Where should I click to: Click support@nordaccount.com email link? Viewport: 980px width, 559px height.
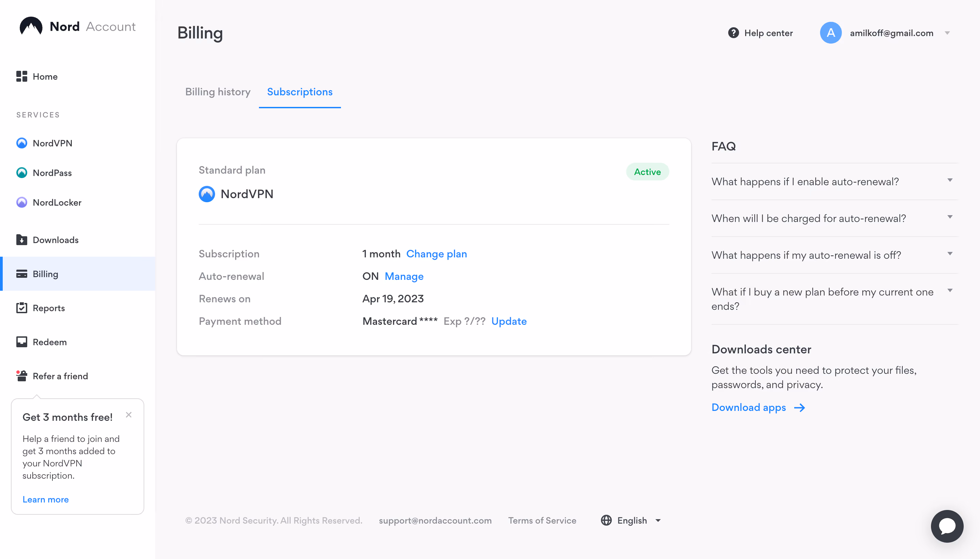tap(435, 521)
